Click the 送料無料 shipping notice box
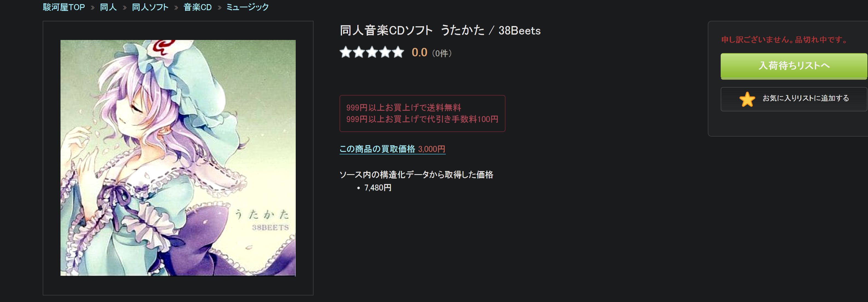Viewport: 868px width, 302px height. click(422, 113)
